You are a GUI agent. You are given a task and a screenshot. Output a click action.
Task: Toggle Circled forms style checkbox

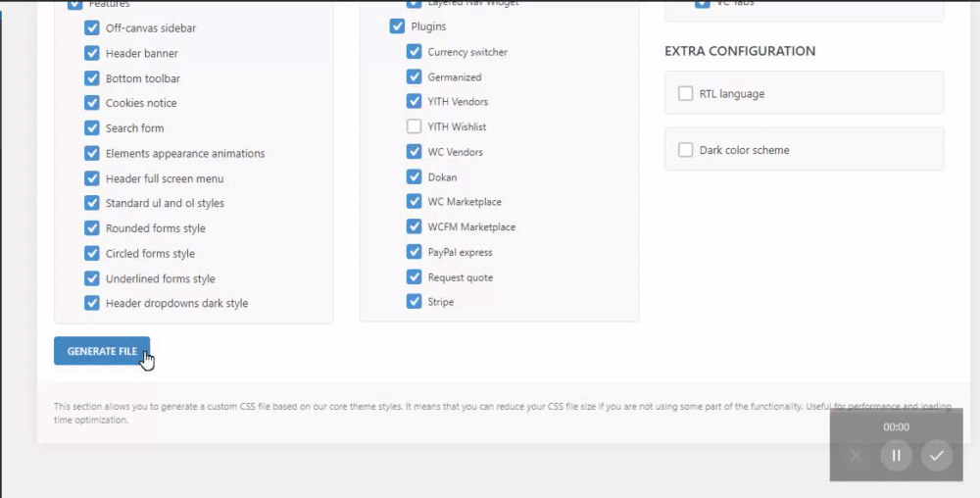pos(92,253)
